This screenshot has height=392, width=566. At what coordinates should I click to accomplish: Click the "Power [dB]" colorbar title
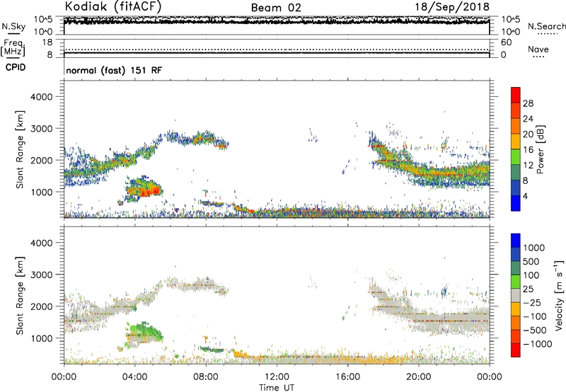(540, 149)
